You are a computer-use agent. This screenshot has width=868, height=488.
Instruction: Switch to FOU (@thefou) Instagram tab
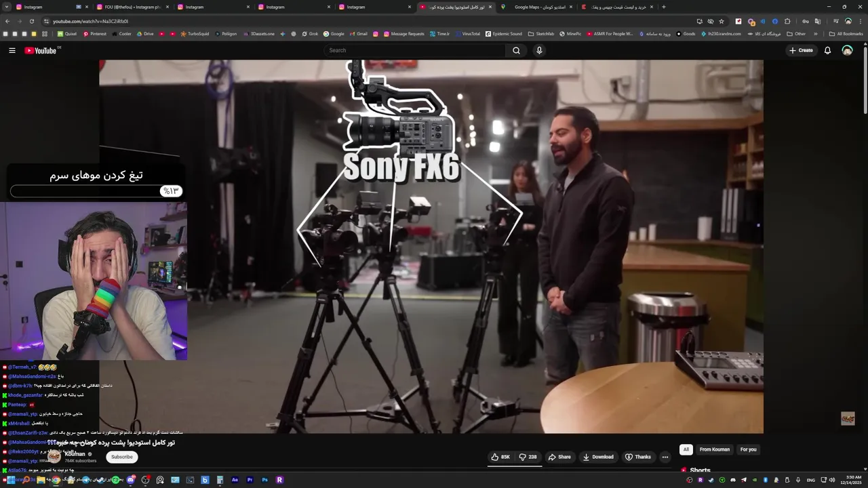coord(132,7)
